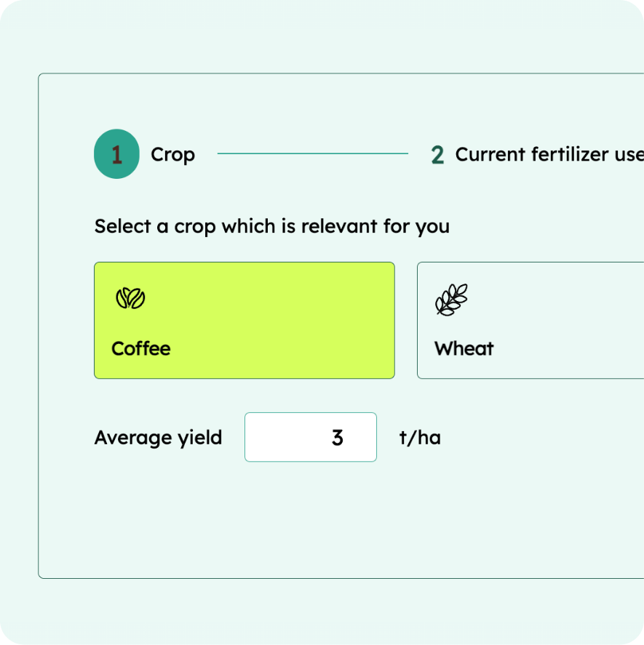The height and width of the screenshot is (645, 644).
Task: Click the wheat stalk icon
Action: pyautogui.click(x=451, y=300)
